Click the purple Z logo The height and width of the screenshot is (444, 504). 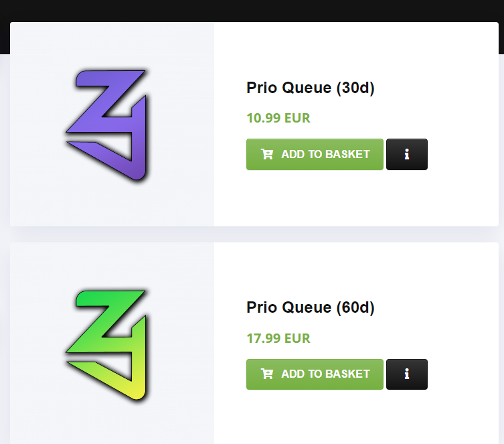click(108, 125)
